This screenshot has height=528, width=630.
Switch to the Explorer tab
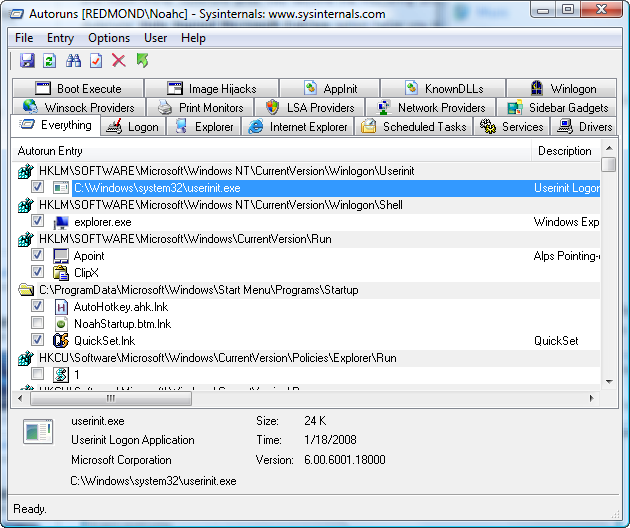point(203,127)
